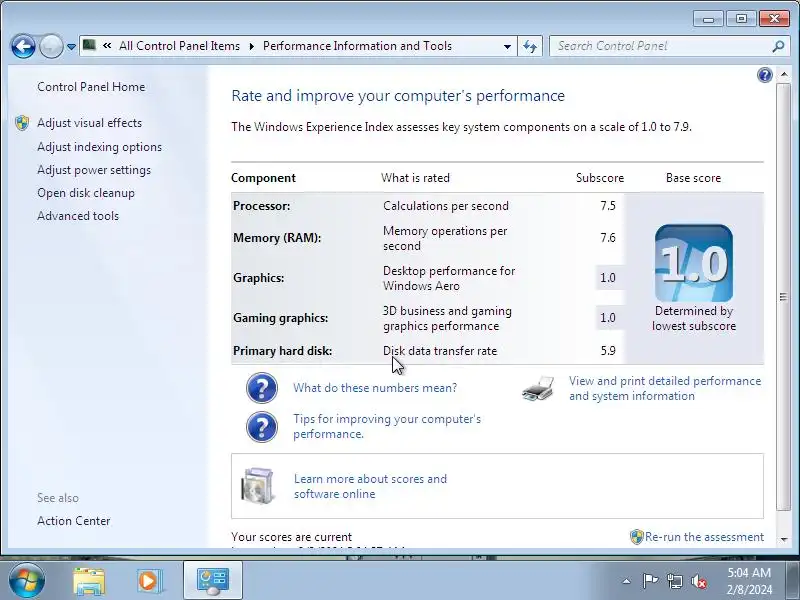Click the printer icon
Image resolution: width=800 pixels, height=600 pixels.
[x=538, y=388]
